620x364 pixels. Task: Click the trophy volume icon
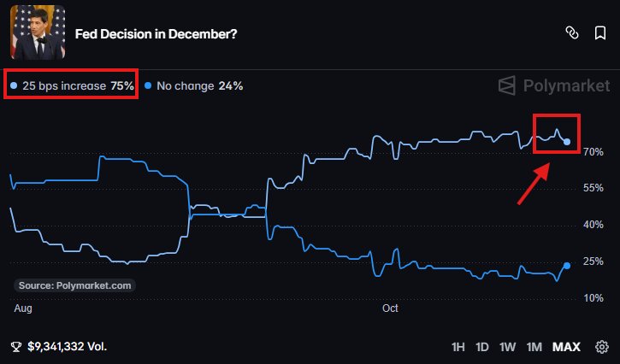coord(16,347)
